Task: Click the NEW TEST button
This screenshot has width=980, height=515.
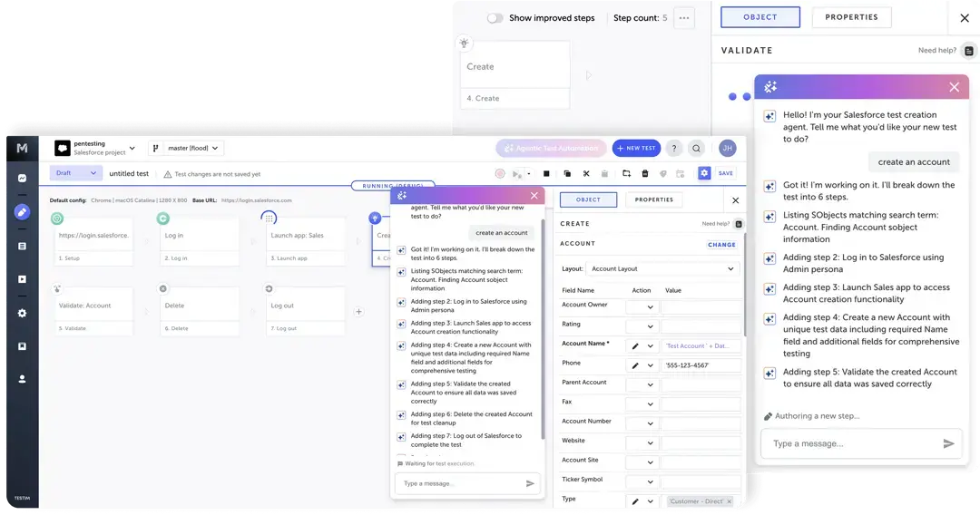Action: pos(636,148)
